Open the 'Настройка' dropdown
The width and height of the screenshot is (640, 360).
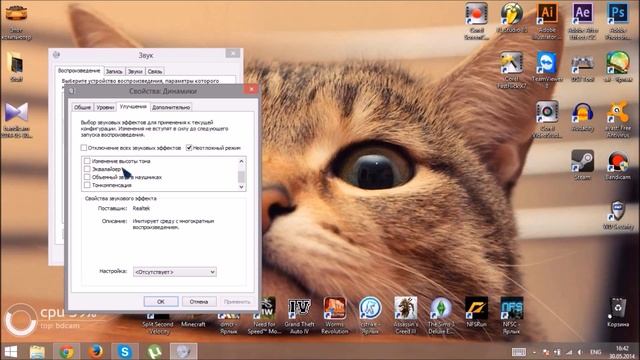point(175,272)
